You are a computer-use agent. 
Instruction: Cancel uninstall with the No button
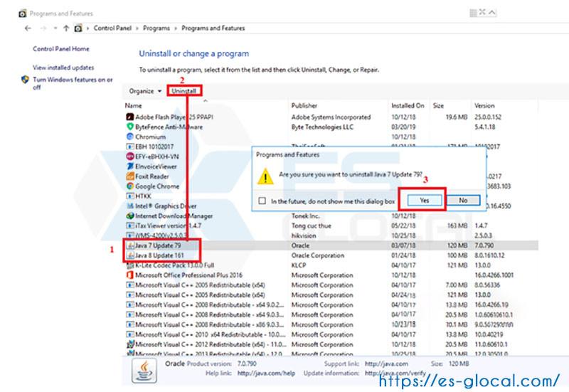click(463, 201)
